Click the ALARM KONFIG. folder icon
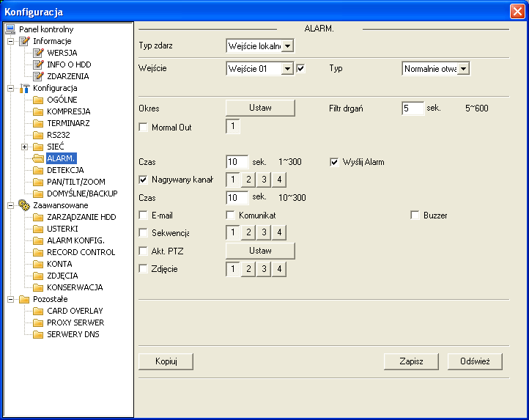529x420 pixels. (38, 240)
